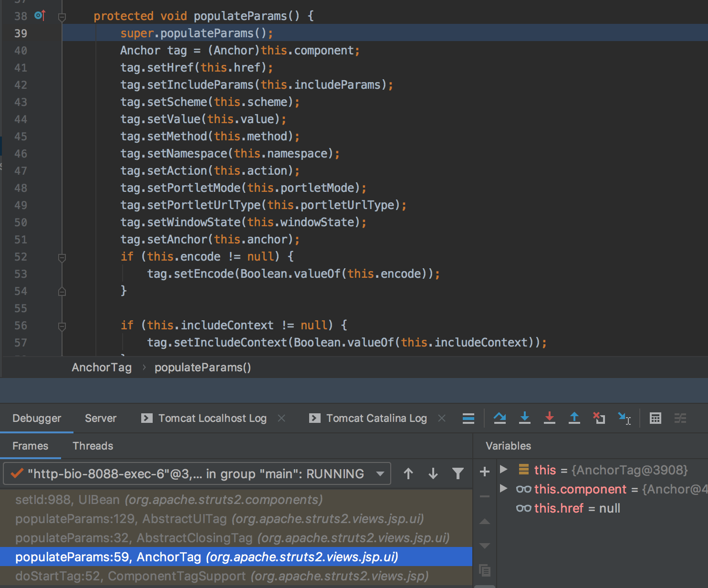
Task: Select the setId:988, UIBean frame
Action: pyautogui.click(x=236, y=500)
